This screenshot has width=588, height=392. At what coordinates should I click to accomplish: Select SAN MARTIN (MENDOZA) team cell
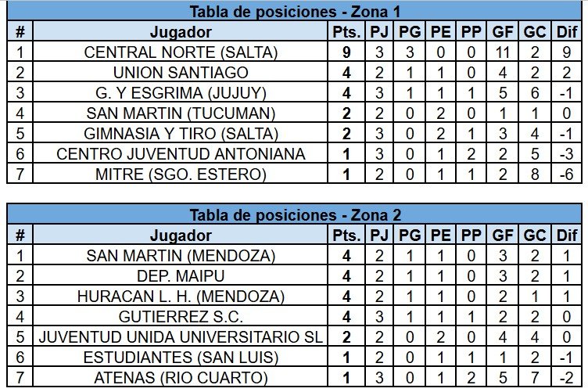pyautogui.click(x=181, y=255)
